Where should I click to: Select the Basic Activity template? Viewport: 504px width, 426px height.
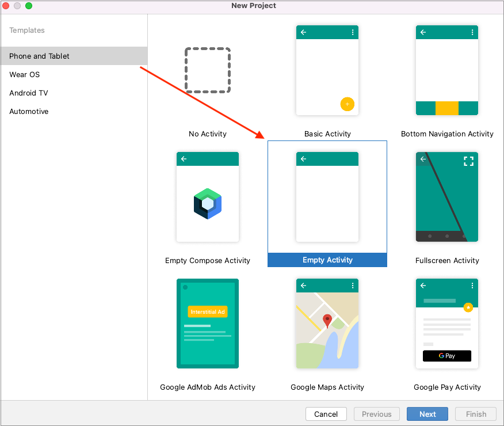[x=327, y=70]
